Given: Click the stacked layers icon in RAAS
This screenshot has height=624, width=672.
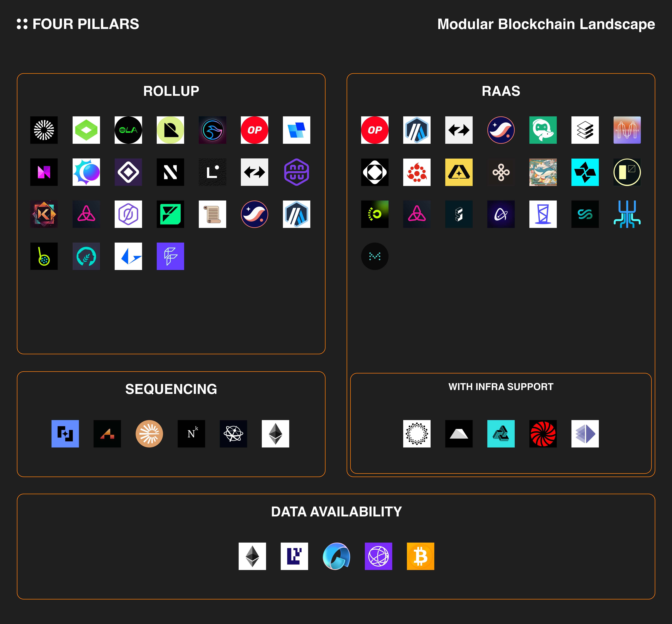Looking at the screenshot, I should click(x=585, y=130).
